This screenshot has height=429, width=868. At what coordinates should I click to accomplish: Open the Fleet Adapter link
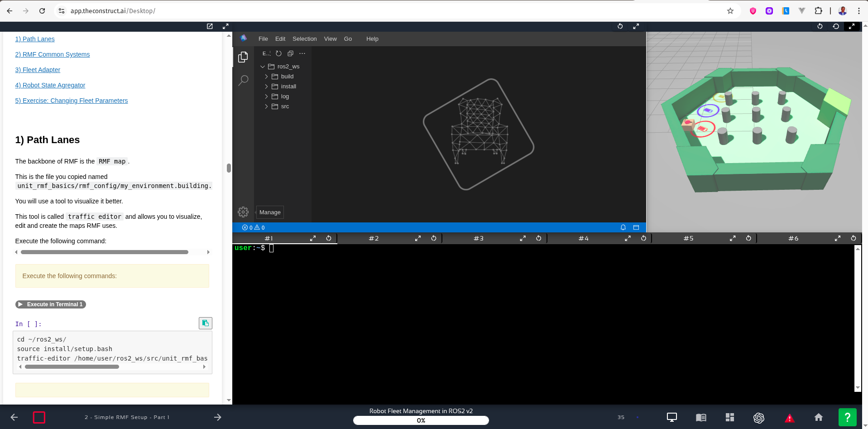[38, 70]
